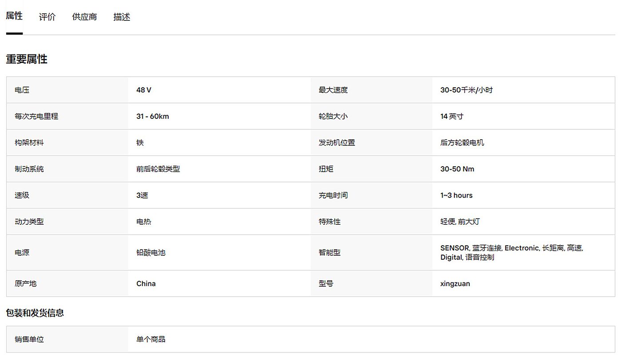This screenshot has width=621, height=364.
Task: Switch to the 属性 tab
Action: 14,16
